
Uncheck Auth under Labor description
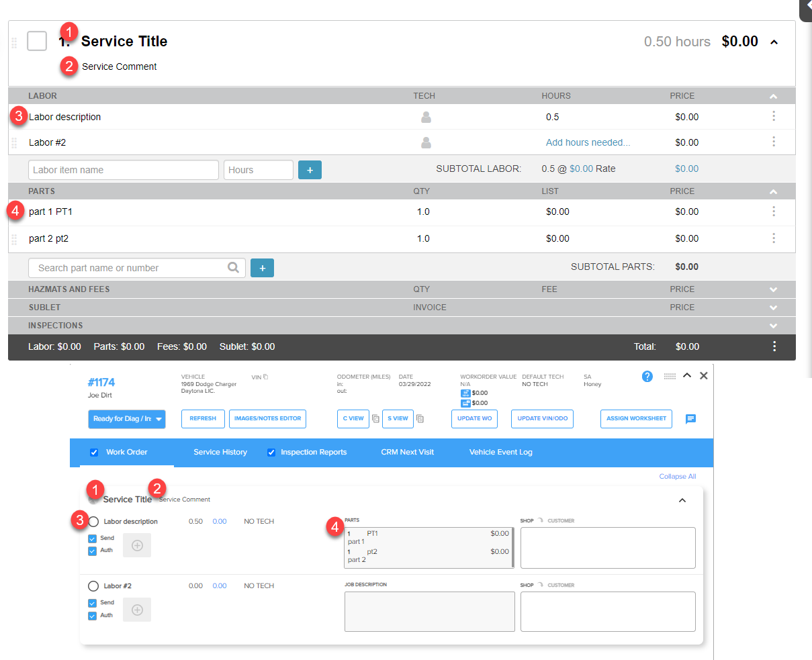pos(92,551)
